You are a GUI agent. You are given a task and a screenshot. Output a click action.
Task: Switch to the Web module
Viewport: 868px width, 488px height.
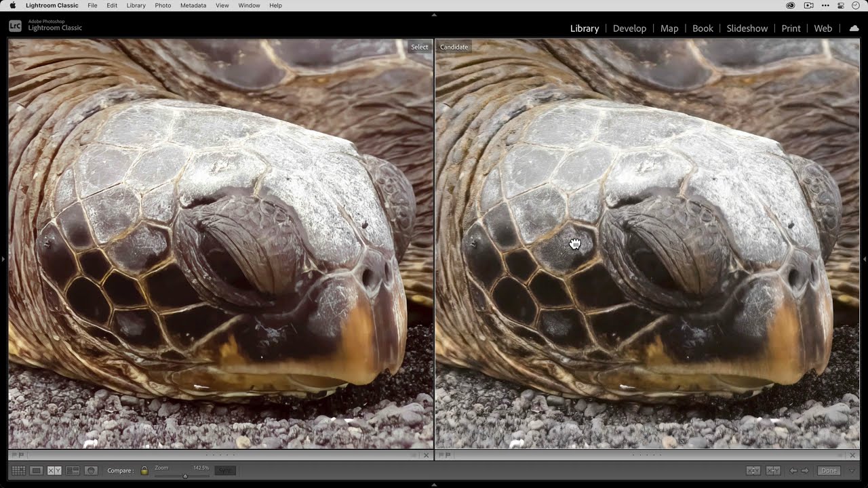(x=823, y=28)
